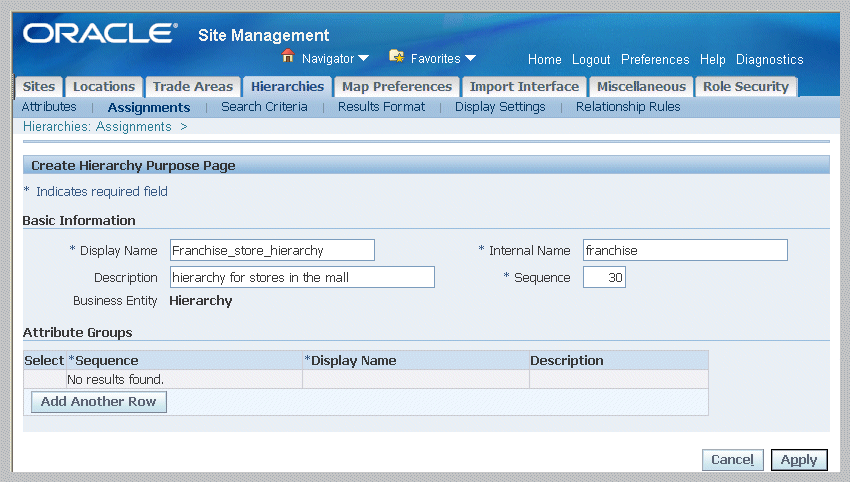
Task: Click the bold 'Hierarchy' Business Entity value
Action: [x=201, y=301]
